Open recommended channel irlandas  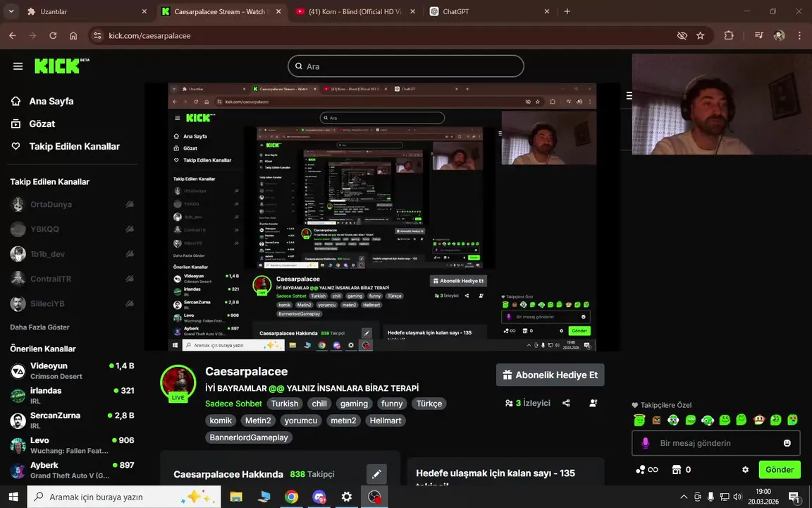pos(72,396)
